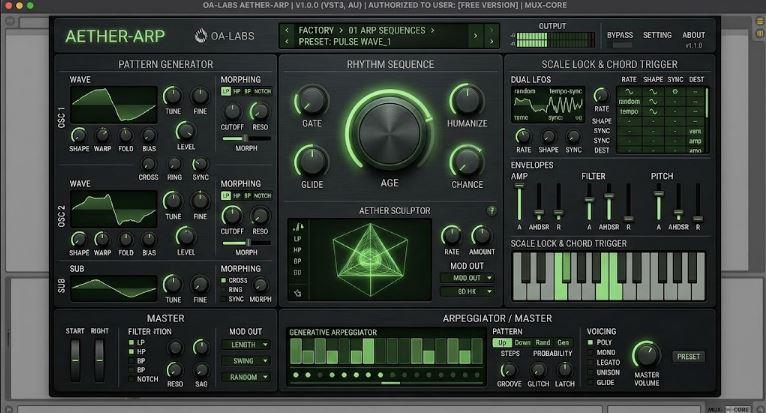The height and width of the screenshot is (413, 766).
Task: Adjust the GLITCH knob
Action: click(x=538, y=370)
